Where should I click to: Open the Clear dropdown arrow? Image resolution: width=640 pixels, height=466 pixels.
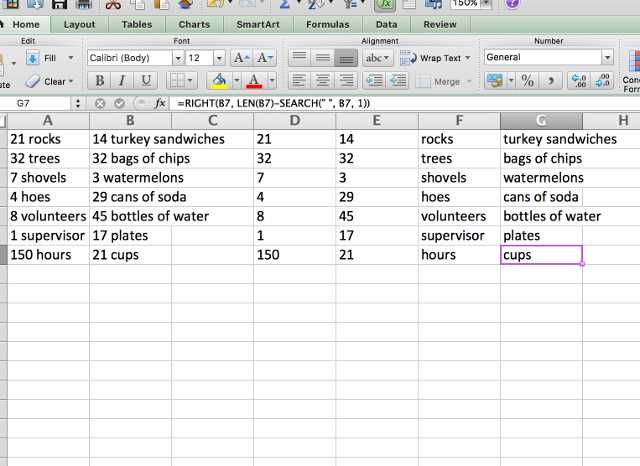click(71, 81)
